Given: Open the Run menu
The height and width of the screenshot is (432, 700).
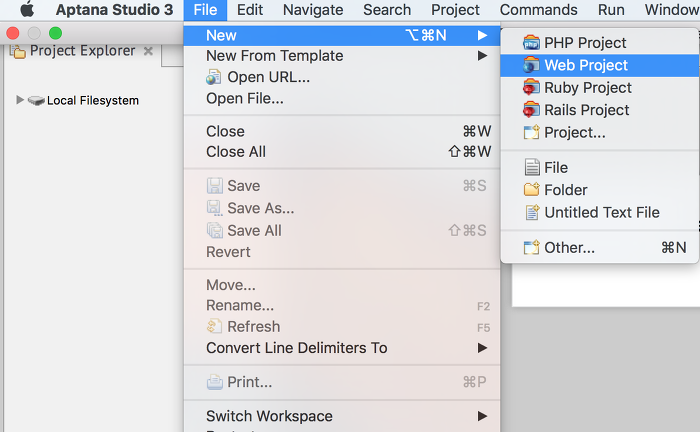Looking at the screenshot, I should 611,10.
